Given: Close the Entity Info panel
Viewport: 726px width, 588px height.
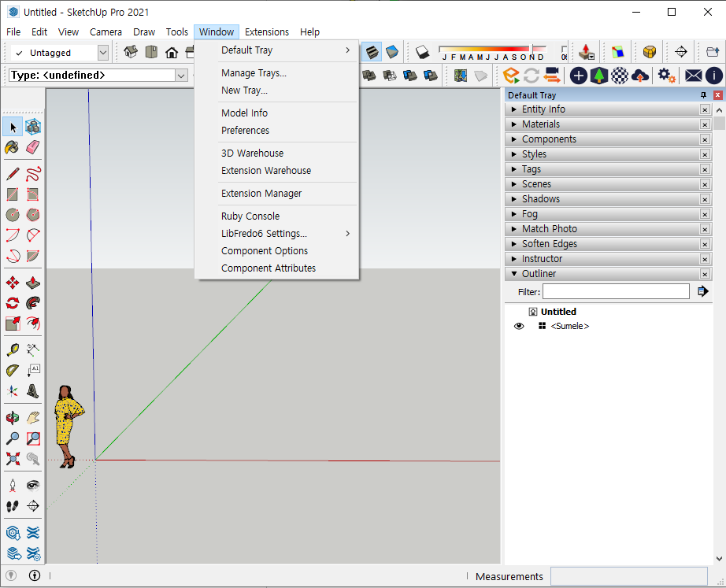Looking at the screenshot, I should pos(705,109).
